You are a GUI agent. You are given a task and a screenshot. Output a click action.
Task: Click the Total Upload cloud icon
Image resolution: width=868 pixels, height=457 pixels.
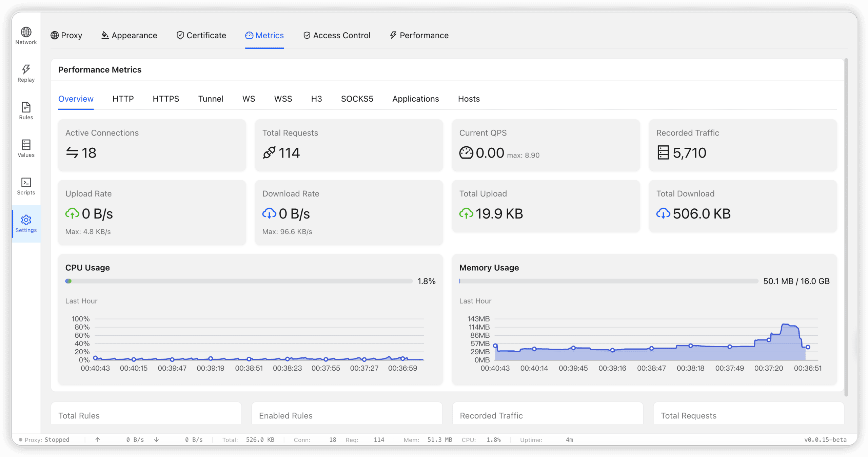click(466, 213)
